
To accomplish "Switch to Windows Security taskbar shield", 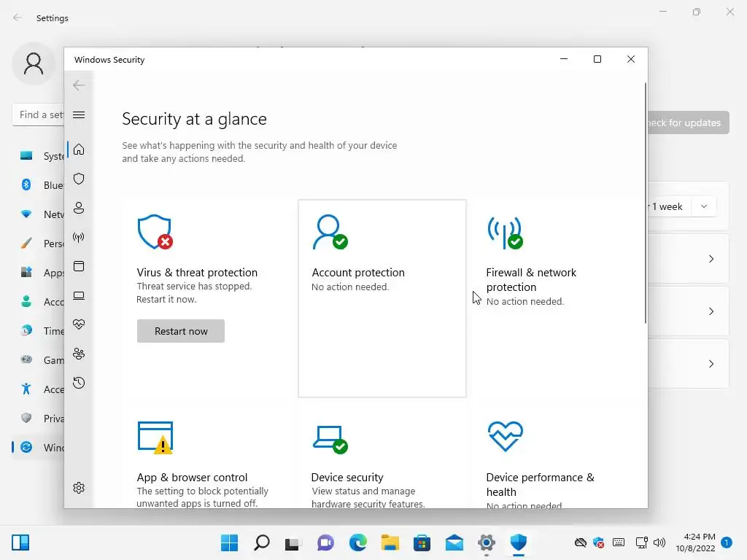I will point(519,542).
